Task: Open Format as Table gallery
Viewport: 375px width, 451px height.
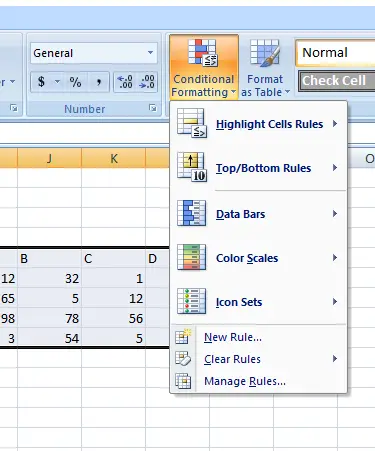Action: point(265,68)
